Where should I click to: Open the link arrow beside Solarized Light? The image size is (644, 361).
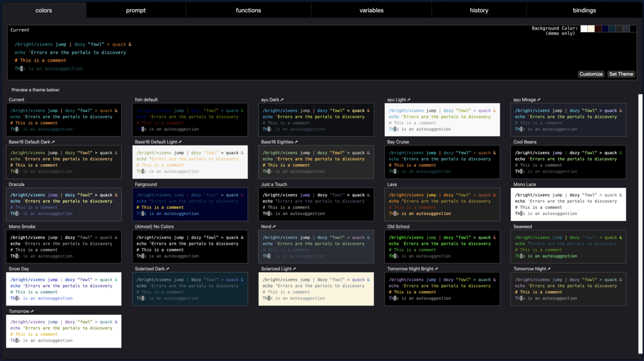tap(294, 269)
